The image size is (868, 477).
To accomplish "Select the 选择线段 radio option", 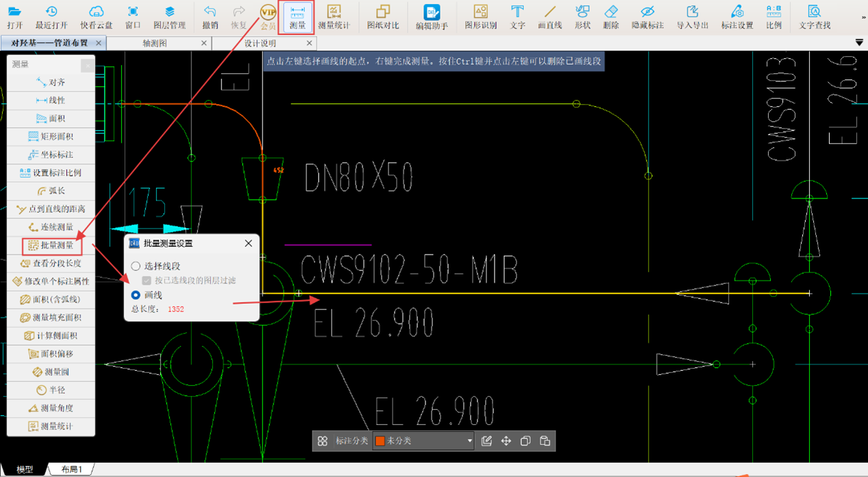I will (x=136, y=266).
